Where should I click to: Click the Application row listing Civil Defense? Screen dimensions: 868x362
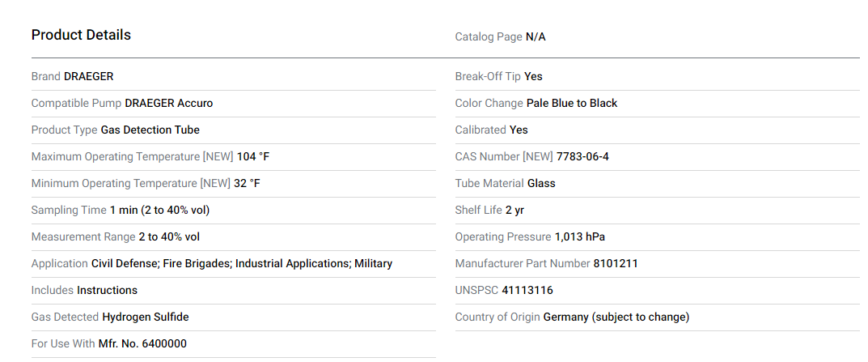[242, 263]
